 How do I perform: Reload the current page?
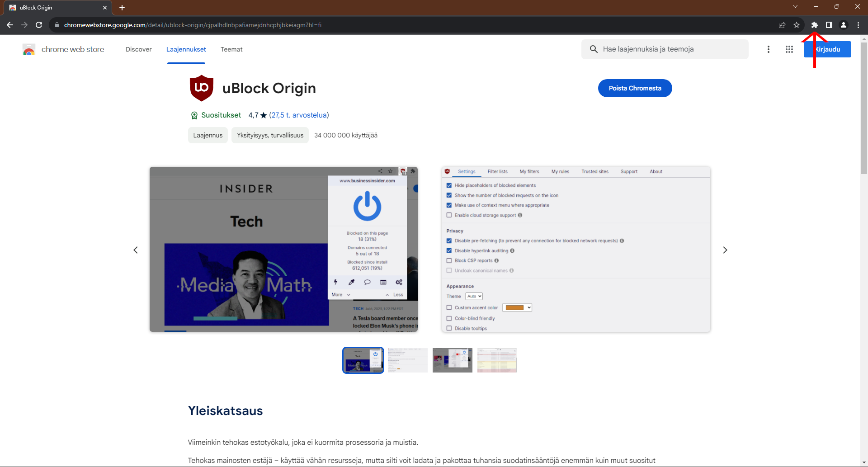39,25
